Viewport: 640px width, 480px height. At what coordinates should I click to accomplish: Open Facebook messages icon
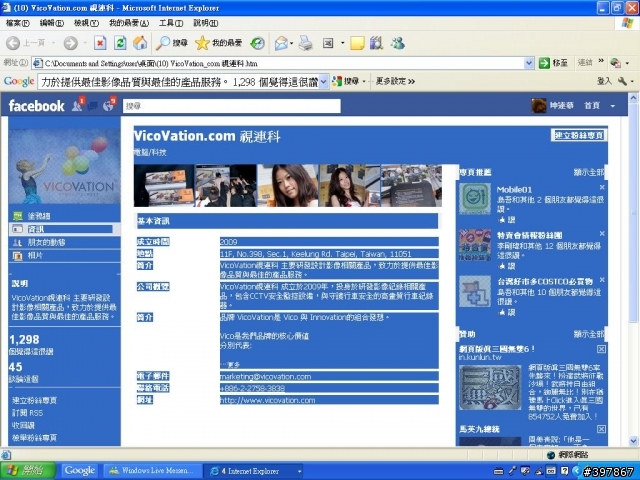[93, 106]
